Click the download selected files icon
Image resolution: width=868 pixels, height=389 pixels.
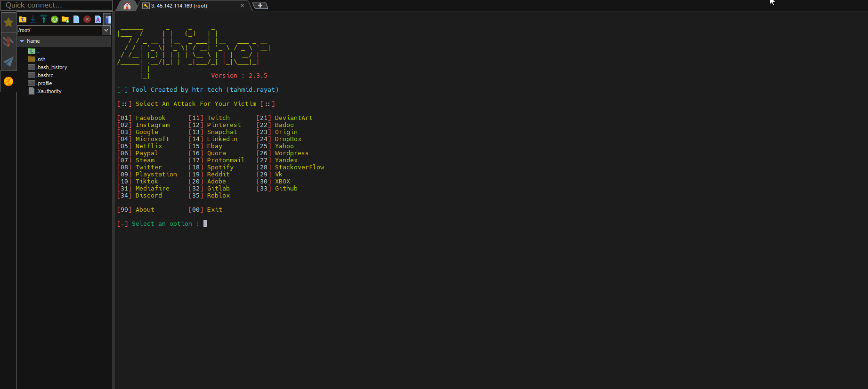(33, 19)
